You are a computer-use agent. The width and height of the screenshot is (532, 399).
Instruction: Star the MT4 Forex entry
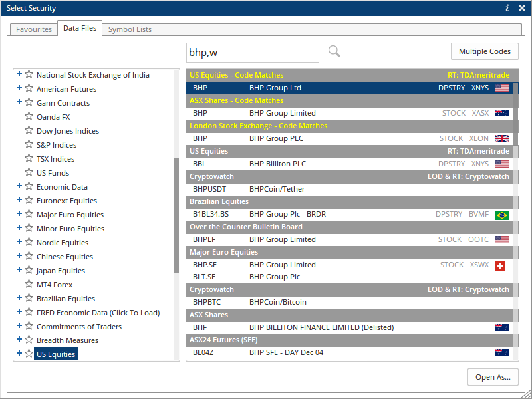29,284
